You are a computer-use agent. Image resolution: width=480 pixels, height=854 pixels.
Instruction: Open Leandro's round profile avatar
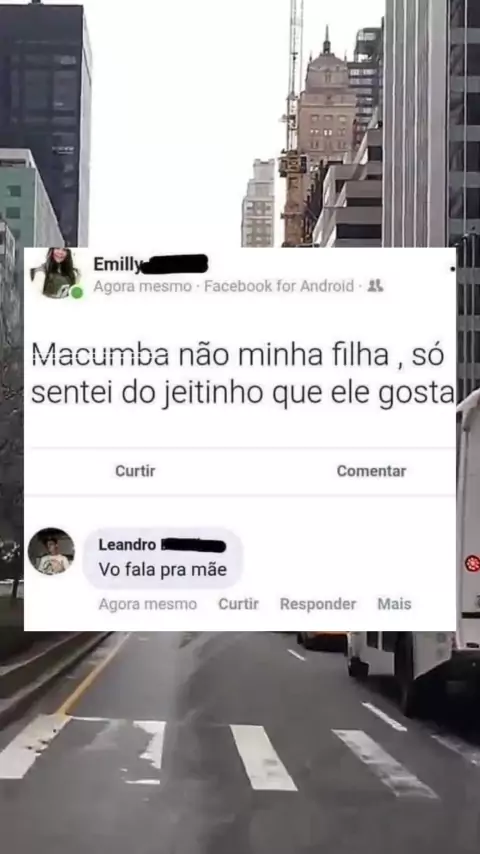[x=51, y=551]
